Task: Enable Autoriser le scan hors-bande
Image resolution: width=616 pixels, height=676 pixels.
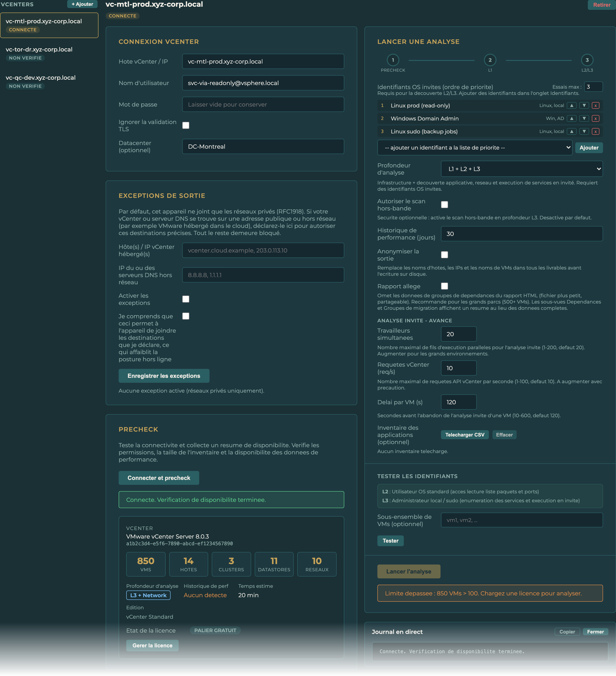Action: tap(444, 205)
